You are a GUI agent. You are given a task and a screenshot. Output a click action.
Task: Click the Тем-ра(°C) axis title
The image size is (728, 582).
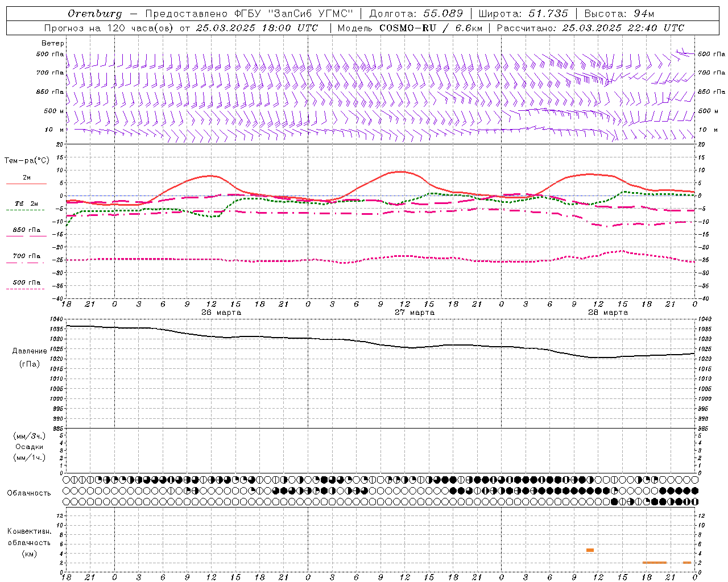click(x=27, y=161)
